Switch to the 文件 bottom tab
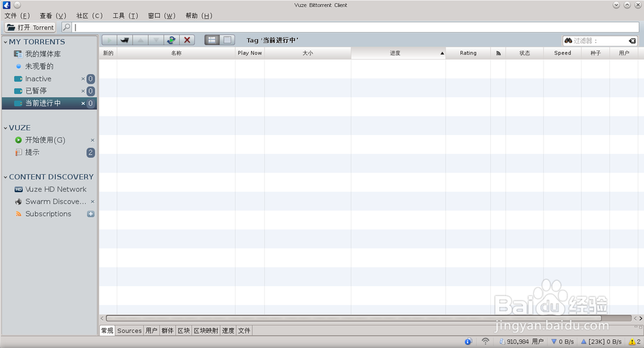Screen dimensions: 644x348 (x=244, y=331)
